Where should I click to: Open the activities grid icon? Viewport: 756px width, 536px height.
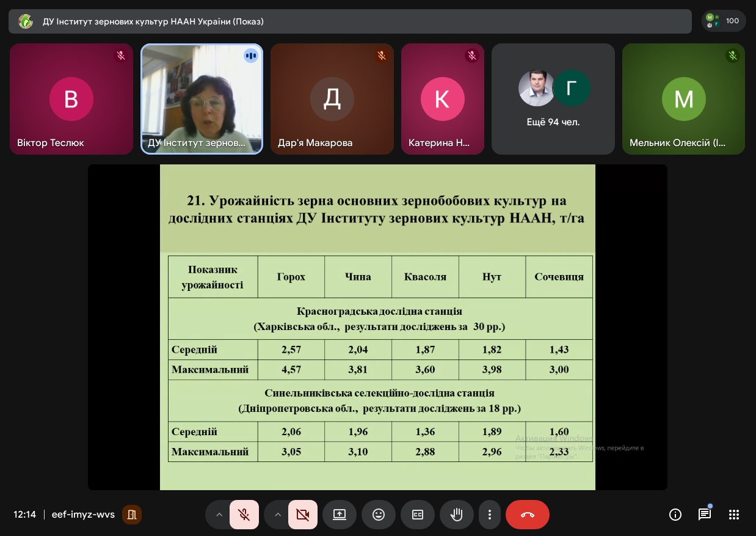click(734, 515)
